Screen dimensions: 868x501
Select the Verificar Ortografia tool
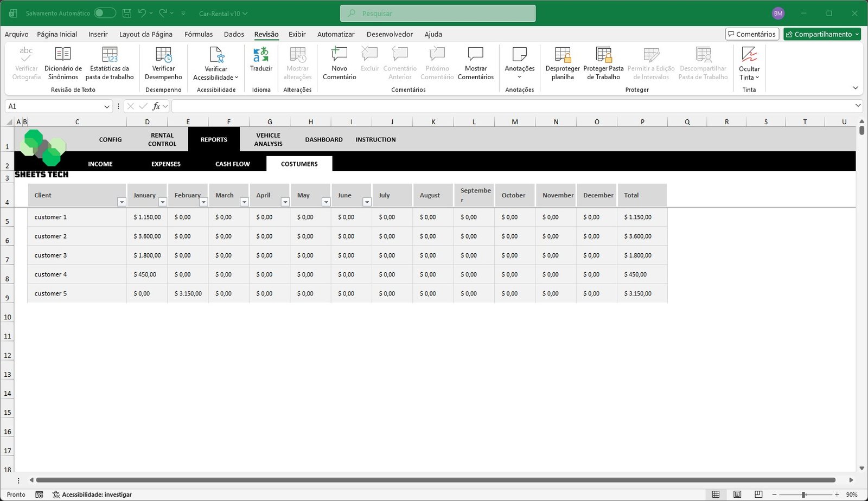tap(26, 62)
